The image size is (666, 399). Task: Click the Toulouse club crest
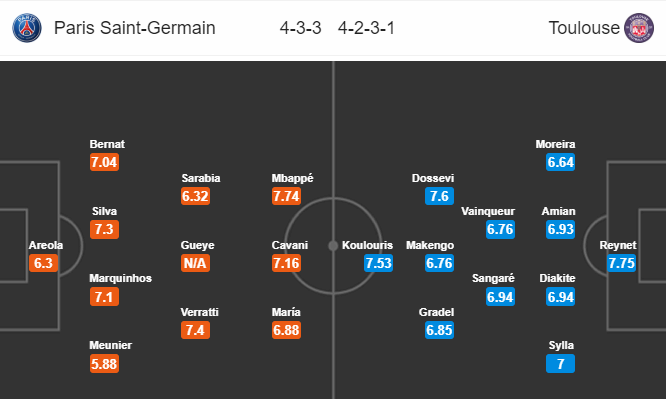pyautogui.click(x=639, y=28)
